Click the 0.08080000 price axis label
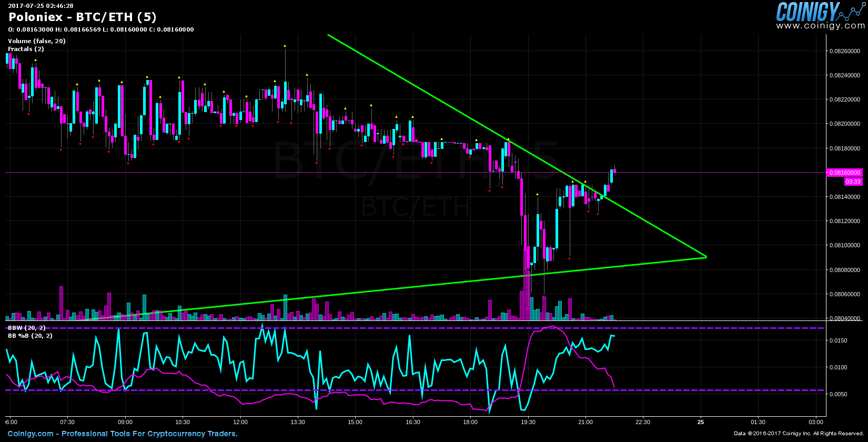Screen dimensions: 868x442 click(x=845, y=270)
